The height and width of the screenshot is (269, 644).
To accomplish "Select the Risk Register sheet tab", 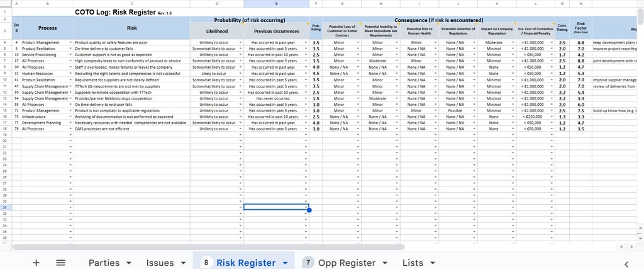I will click(246, 263).
